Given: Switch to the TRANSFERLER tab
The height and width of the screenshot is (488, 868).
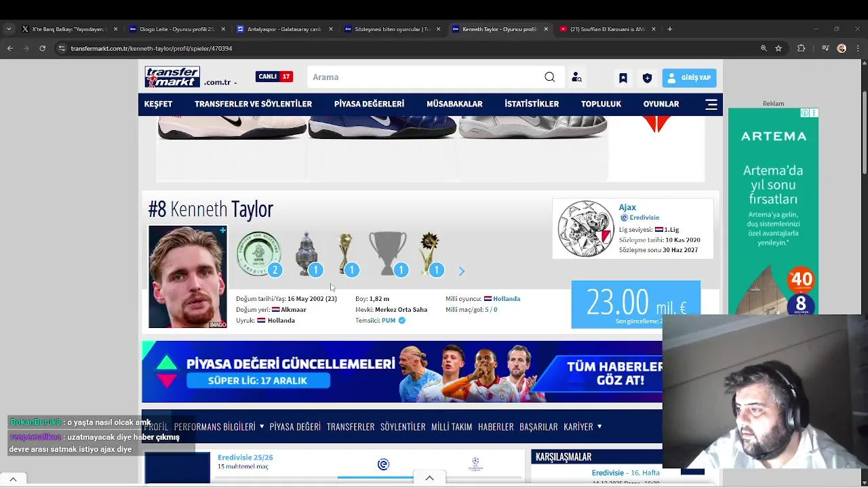Looking at the screenshot, I should [x=351, y=427].
